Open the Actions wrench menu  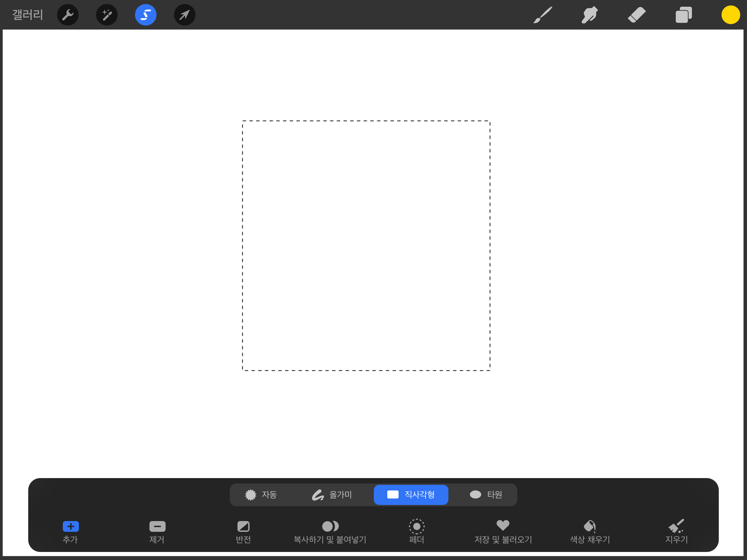click(68, 15)
